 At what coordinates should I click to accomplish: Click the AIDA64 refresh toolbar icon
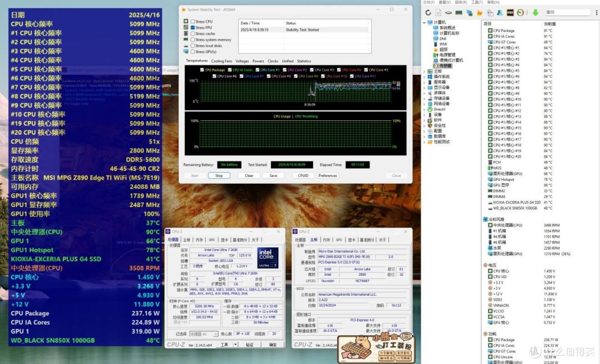(428, 13)
